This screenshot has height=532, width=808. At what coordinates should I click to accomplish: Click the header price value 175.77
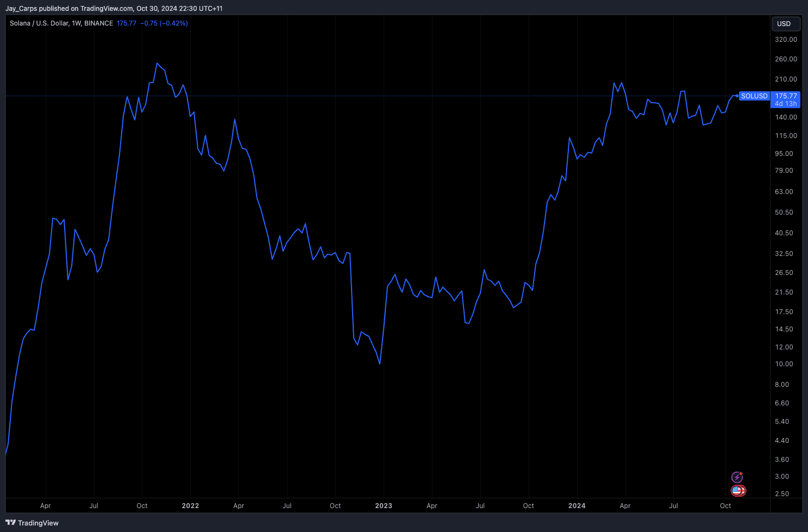pos(127,23)
